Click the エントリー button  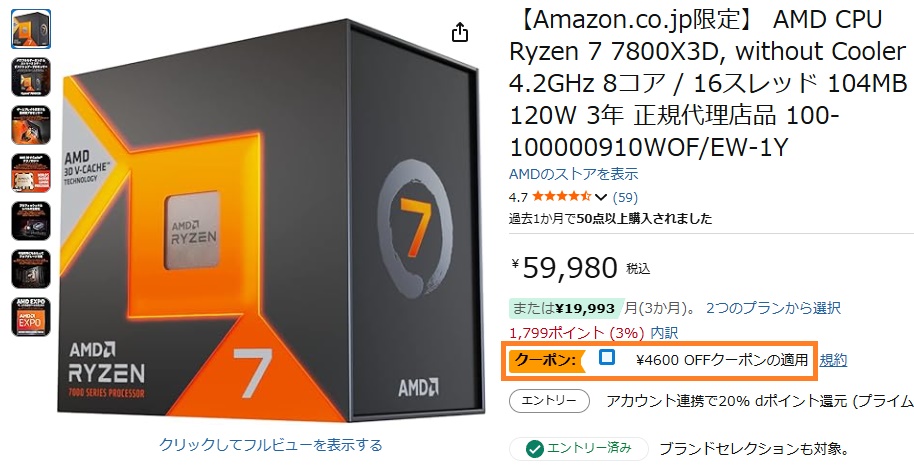point(549,401)
